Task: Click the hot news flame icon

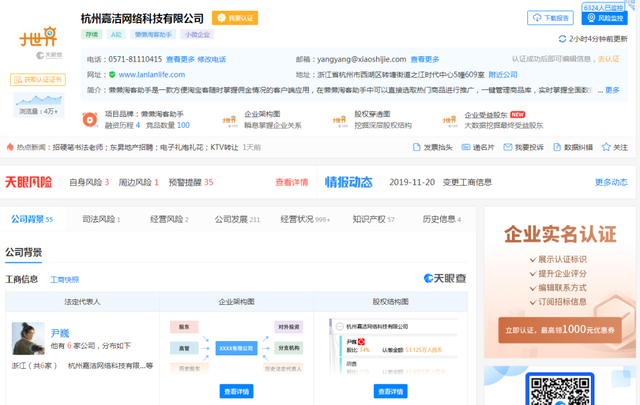Action: (x=10, y=147)
